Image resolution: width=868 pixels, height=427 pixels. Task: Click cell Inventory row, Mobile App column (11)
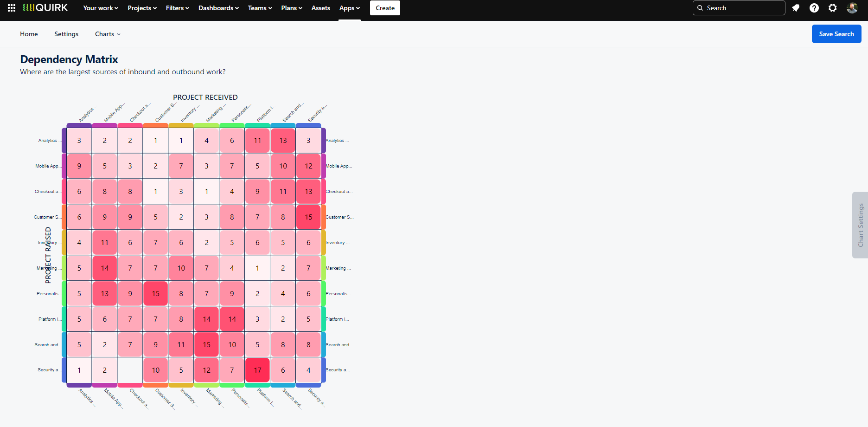click(x=105, y=242)
